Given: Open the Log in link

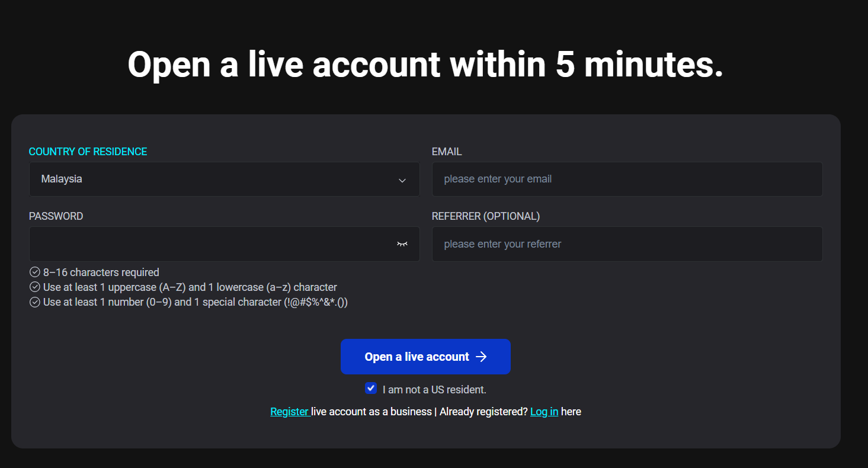Looking at the screenshot, I should (544, 412).
